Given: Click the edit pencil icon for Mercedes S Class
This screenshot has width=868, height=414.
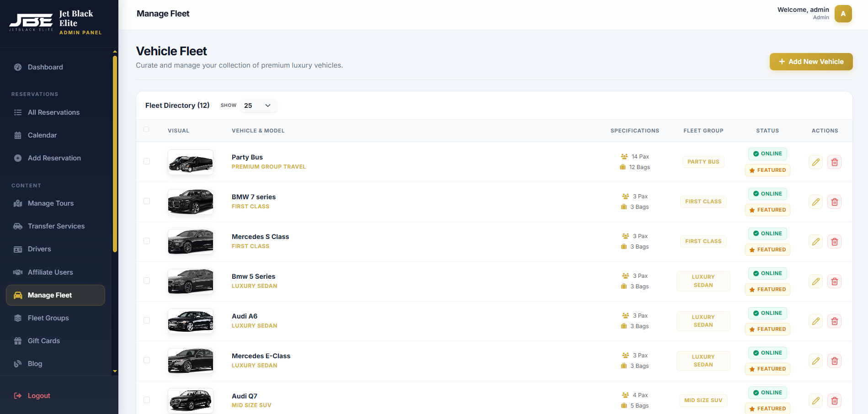Looking at the screenshot, I should (815, 242).
